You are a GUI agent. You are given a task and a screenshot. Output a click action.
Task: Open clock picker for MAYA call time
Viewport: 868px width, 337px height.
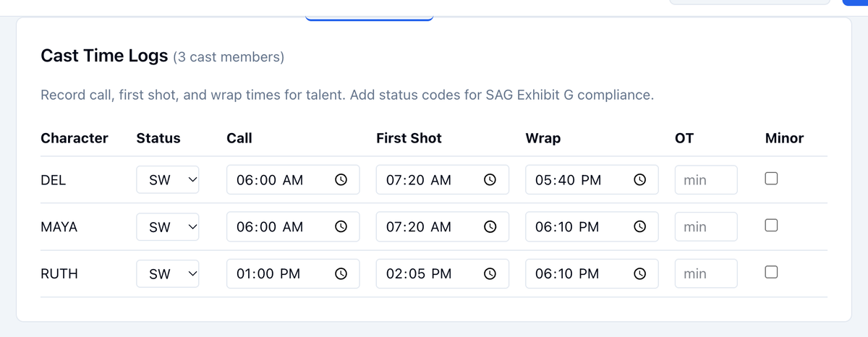click(340, 227)
